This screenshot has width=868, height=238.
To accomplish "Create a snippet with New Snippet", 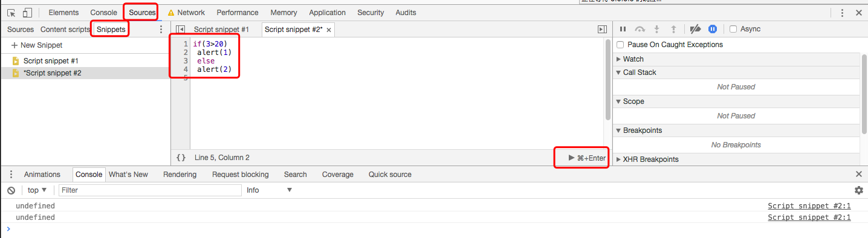I will click(x=37, y=45).
